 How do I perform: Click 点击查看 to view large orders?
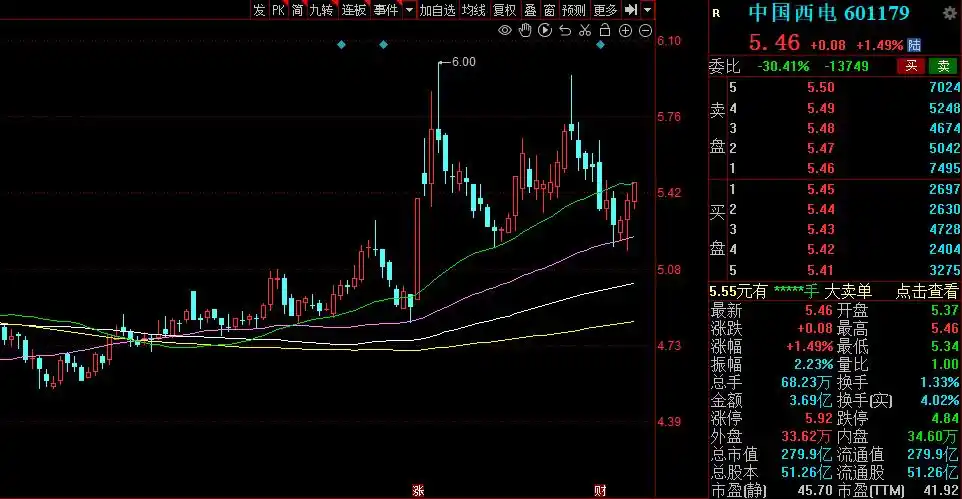point(924,291)
